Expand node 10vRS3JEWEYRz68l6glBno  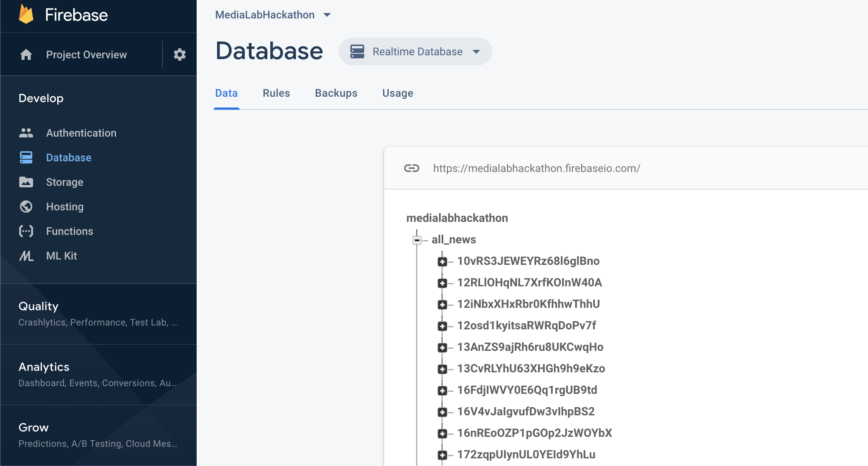442,262
